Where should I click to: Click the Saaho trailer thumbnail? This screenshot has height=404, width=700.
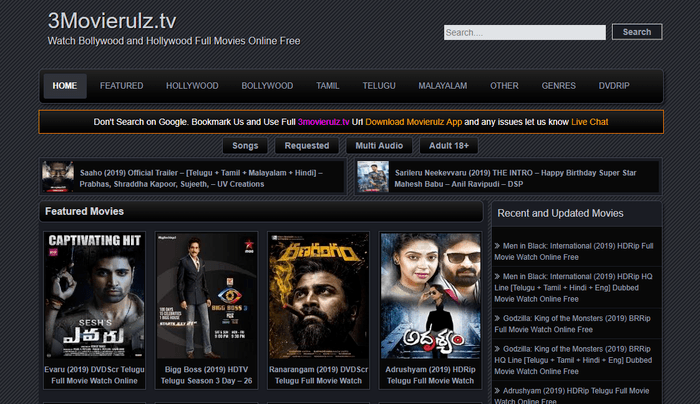point(58,177)
